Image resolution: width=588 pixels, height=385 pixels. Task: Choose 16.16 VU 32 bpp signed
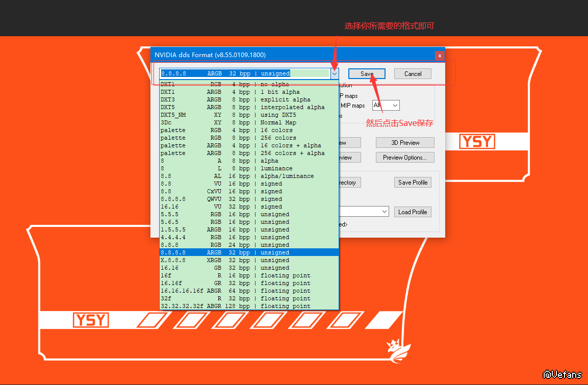pyautogui.click(x=249, y=207)
